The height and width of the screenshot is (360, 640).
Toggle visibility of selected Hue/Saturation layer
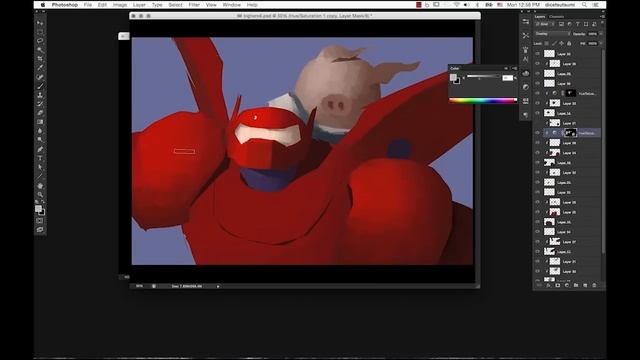538,133
